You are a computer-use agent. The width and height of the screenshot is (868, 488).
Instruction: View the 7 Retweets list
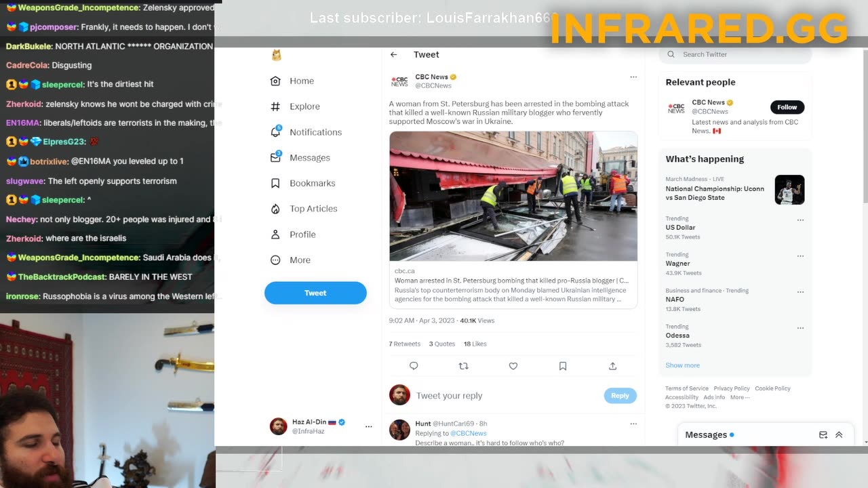pos(405,344)
